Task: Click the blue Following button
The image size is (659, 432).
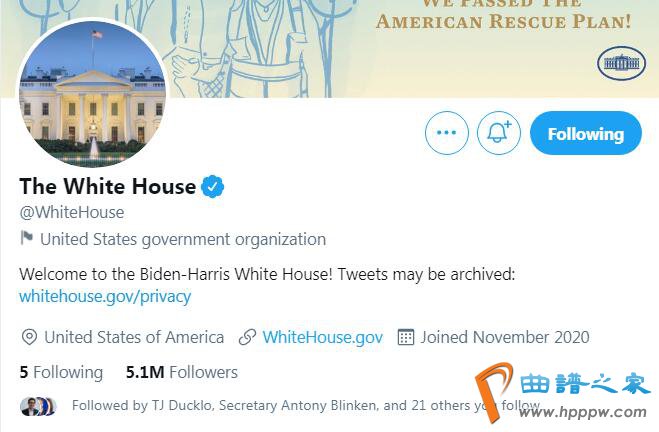Action: (x=585, y=134)
